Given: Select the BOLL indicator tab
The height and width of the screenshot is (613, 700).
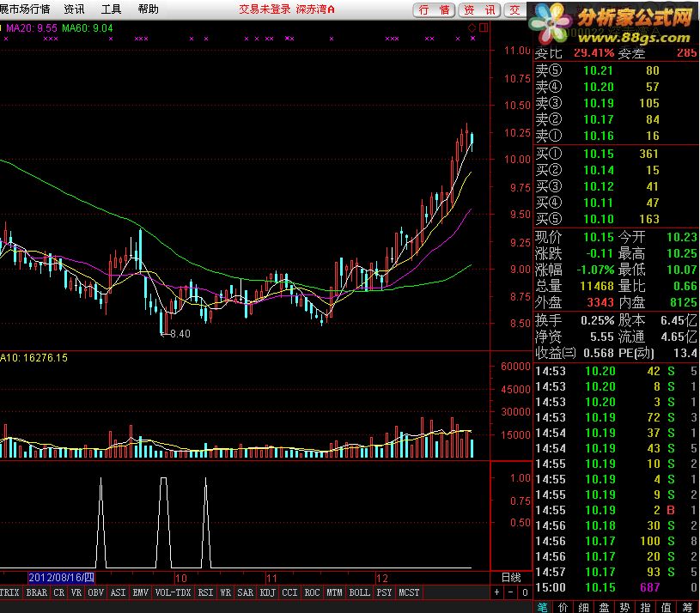Looking at the screenshot, I should [359, 592].
